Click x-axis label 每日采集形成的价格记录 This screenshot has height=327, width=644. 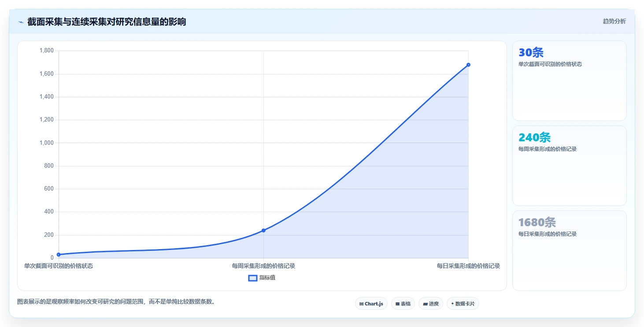click(468, 266)
